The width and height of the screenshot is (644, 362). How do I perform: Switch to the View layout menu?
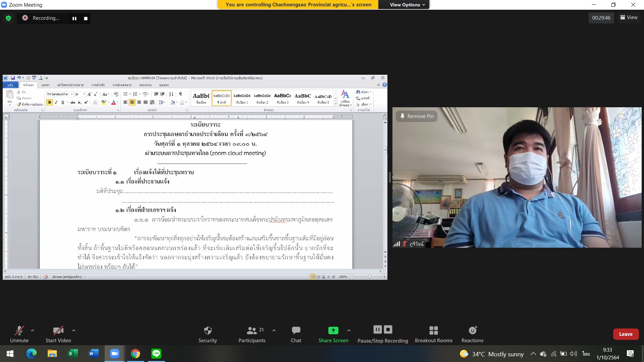[629, 17]
